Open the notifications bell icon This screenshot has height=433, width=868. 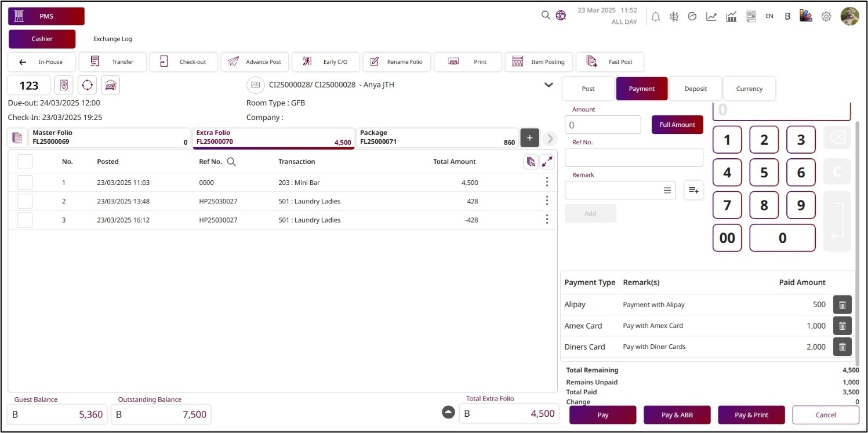pyautogui.click(x=656, y=16)
